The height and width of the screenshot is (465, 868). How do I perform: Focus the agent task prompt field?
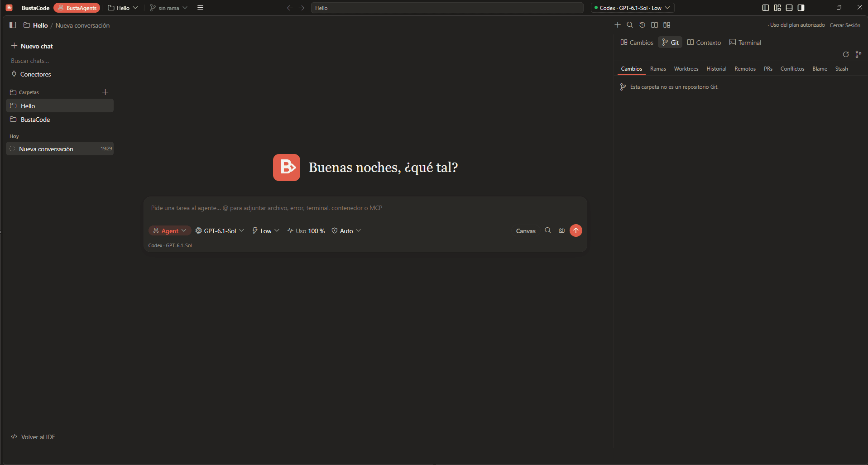364,208
